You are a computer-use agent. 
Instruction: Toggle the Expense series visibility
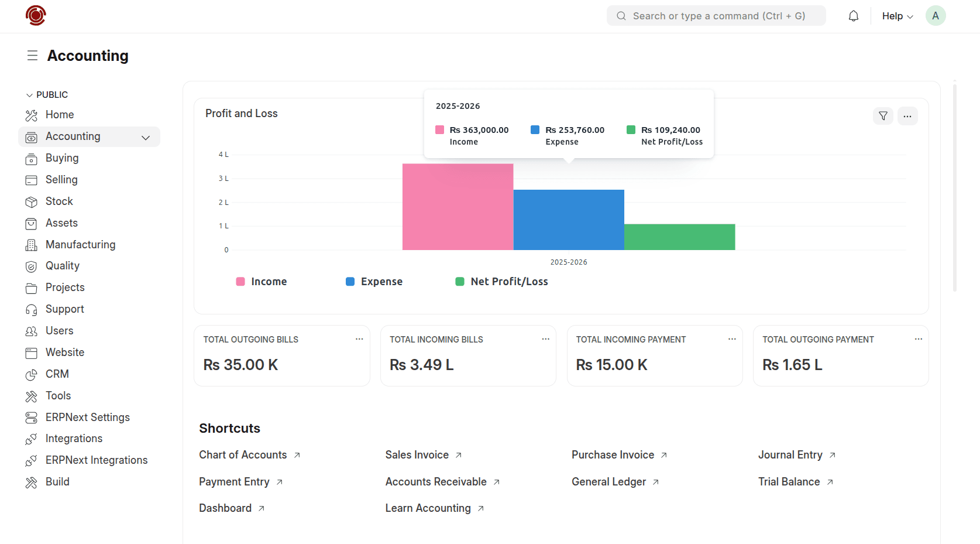(x=374, y=281)
